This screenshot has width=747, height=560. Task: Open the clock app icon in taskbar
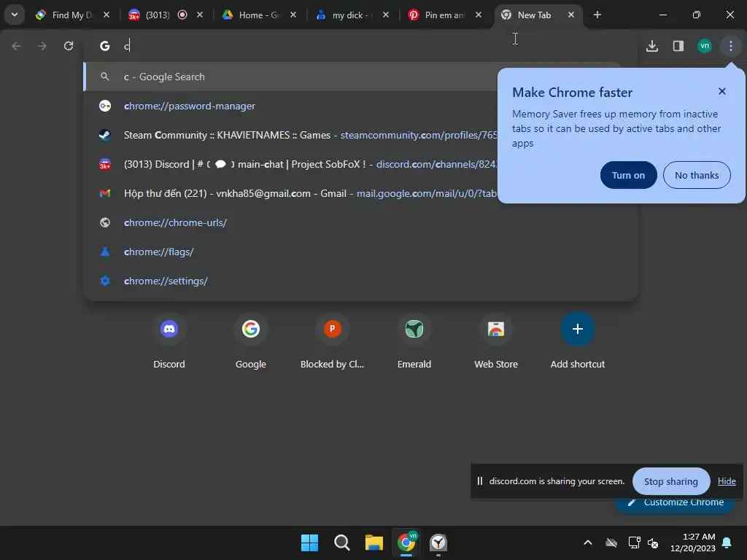click(438, 542)
